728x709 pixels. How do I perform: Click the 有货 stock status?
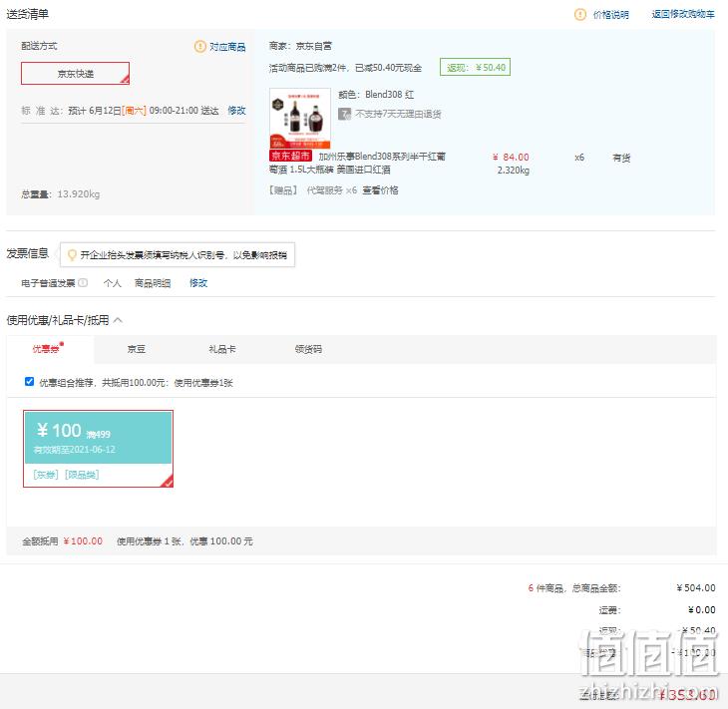621,158
